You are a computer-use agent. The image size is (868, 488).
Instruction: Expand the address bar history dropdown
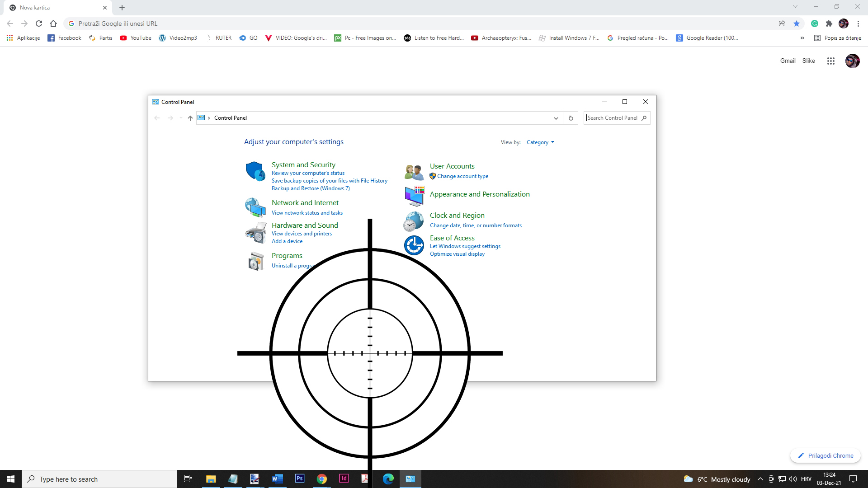(x=556, y=118)
